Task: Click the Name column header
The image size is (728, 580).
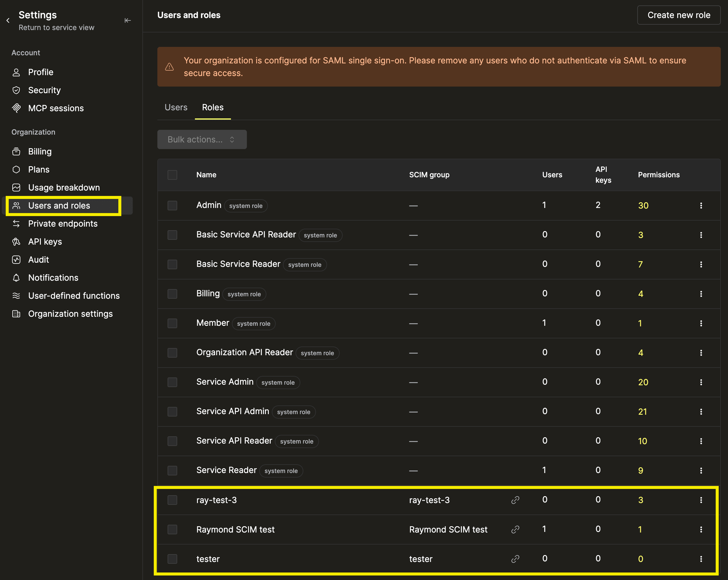Action: [x=206, y=175]
